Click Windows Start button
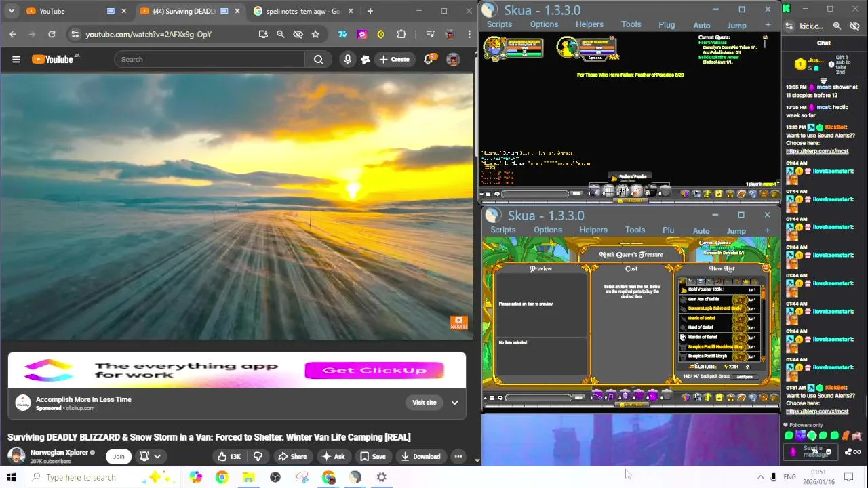The width and height of the screenshot is (868, 488). point(12,477)
